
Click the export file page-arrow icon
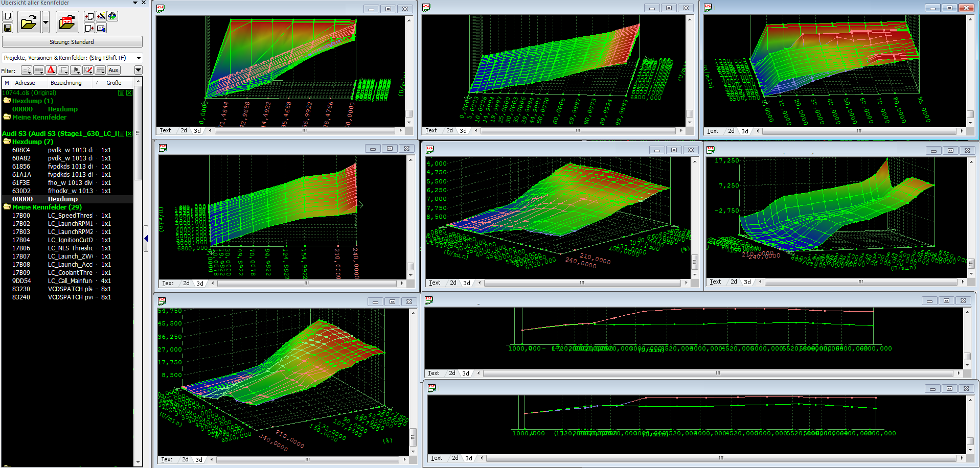[89, 28]
